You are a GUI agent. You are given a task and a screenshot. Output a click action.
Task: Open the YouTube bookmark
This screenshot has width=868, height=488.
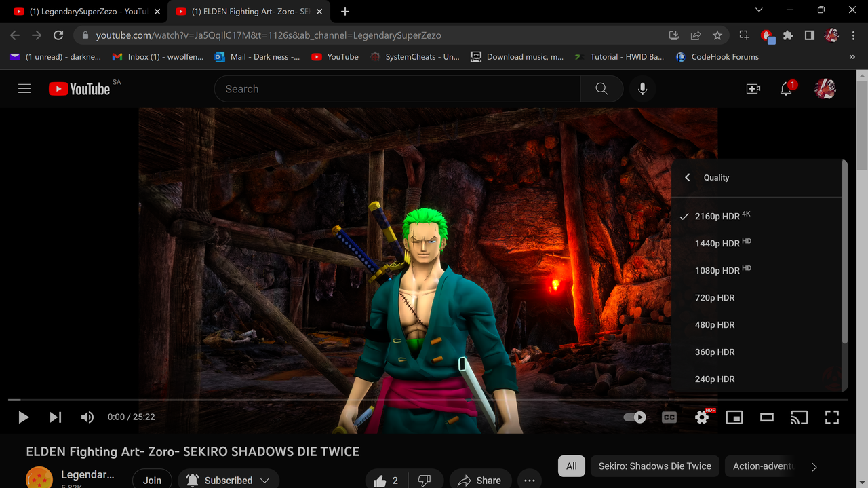335,57
